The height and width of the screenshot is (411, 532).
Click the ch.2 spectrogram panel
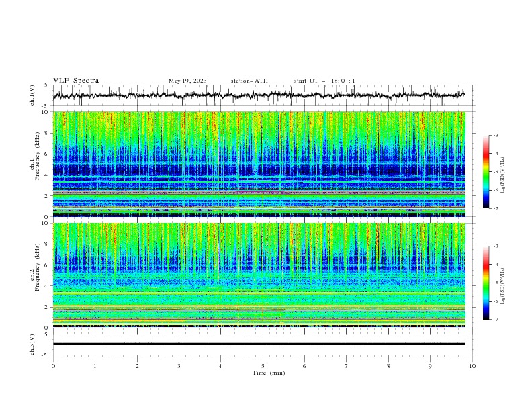(259, 275)
